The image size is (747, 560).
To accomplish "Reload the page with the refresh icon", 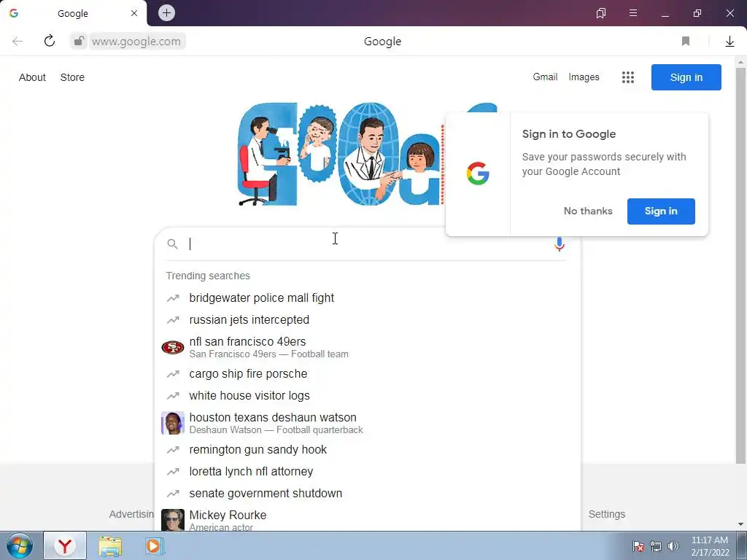I will click(x=50, y=41).
